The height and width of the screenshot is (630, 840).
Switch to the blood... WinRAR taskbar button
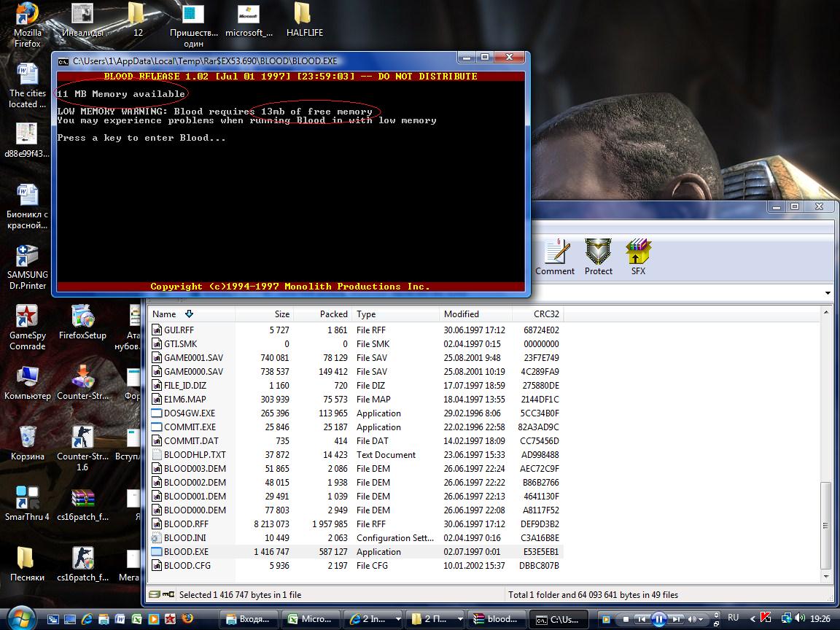click(x=497, y=619)
